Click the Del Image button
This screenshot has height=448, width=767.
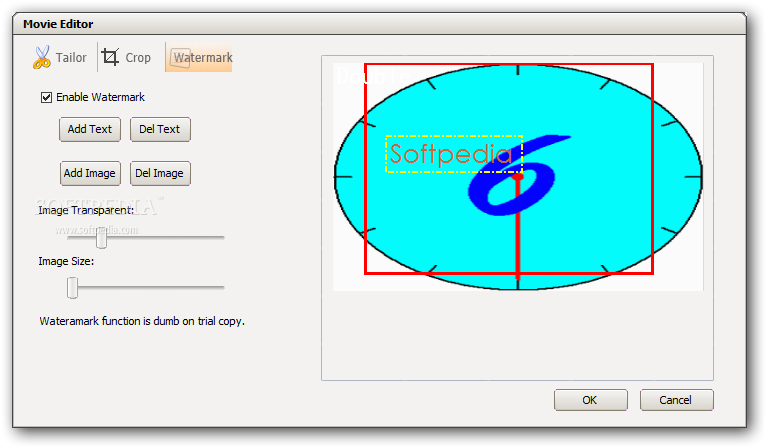[160, 173]
